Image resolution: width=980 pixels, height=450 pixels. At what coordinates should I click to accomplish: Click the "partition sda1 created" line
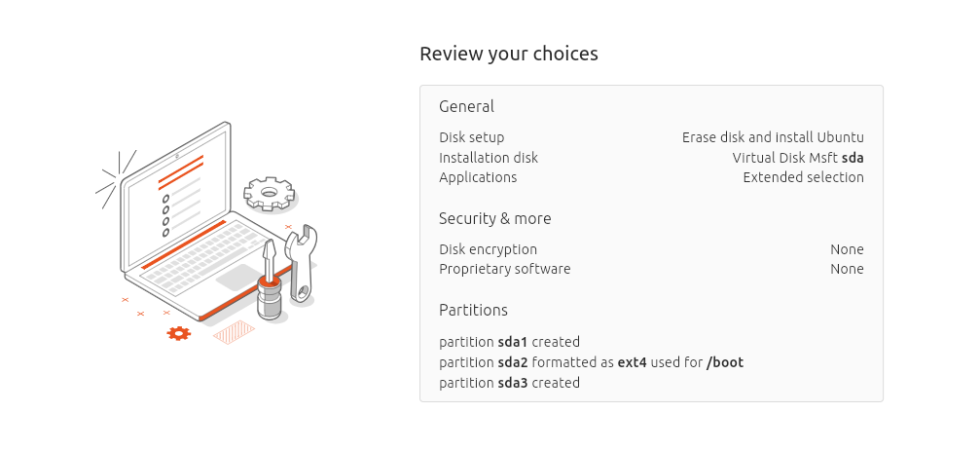coord(509,342)
